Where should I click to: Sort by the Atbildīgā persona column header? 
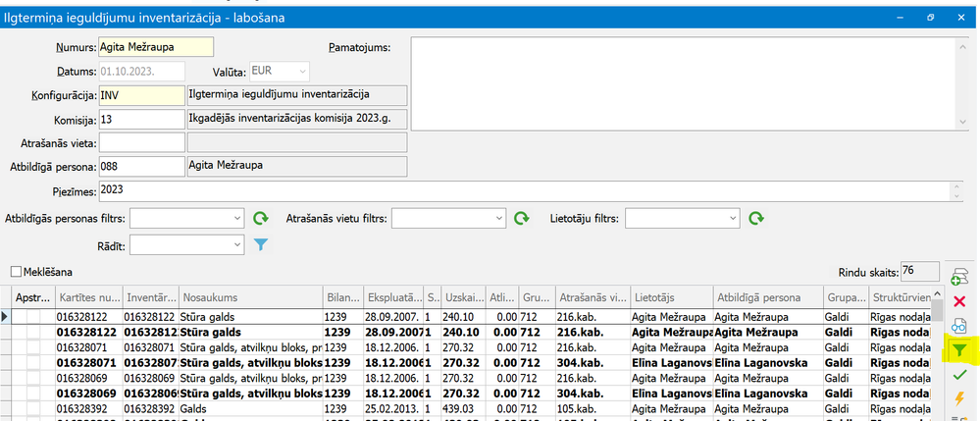[768, 297]
